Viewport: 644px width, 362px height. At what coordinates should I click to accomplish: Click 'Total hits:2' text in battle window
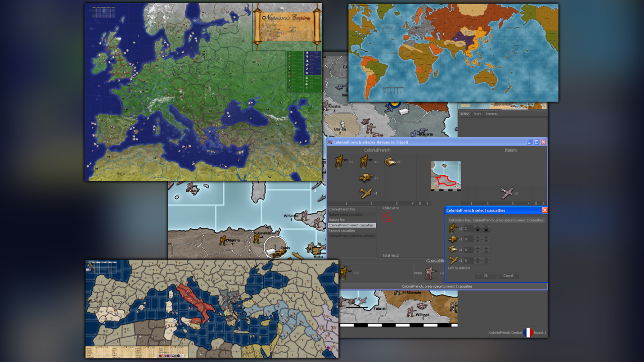(x=390, y=255)
